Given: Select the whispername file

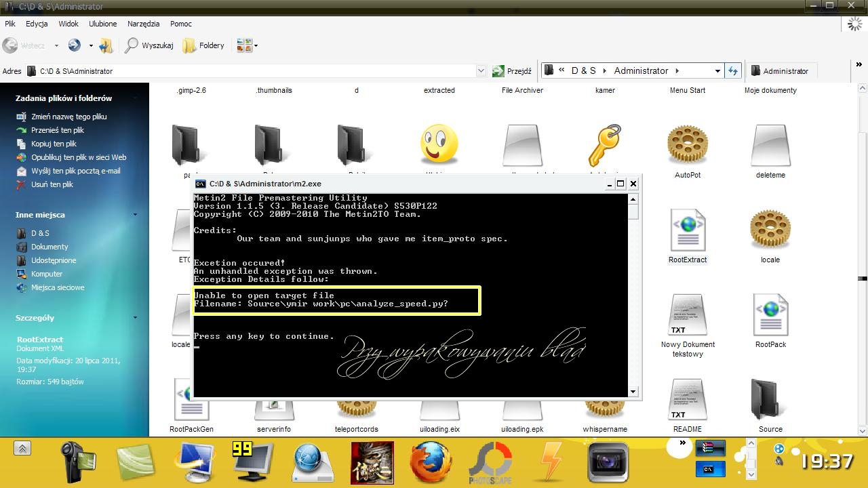Looking at the screenshot, I should click(605, 409).
